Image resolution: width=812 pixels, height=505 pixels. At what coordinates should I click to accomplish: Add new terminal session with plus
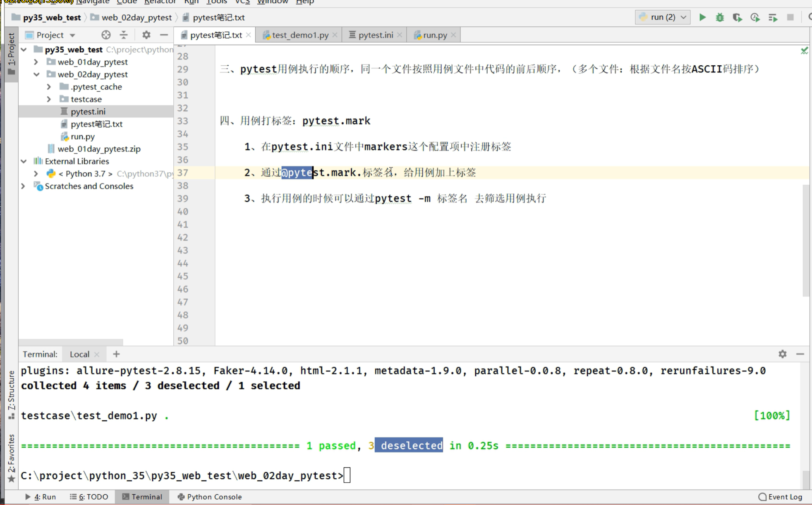116,354
